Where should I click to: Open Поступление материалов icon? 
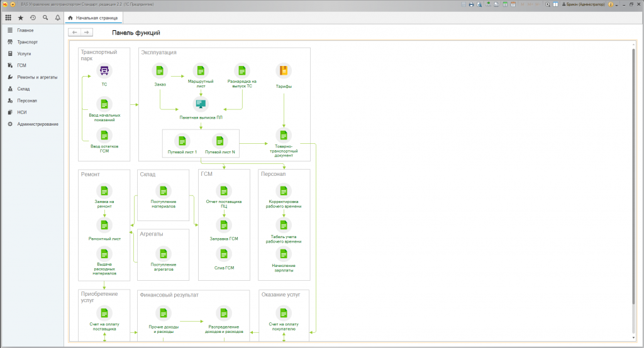(x=164, y=191)
